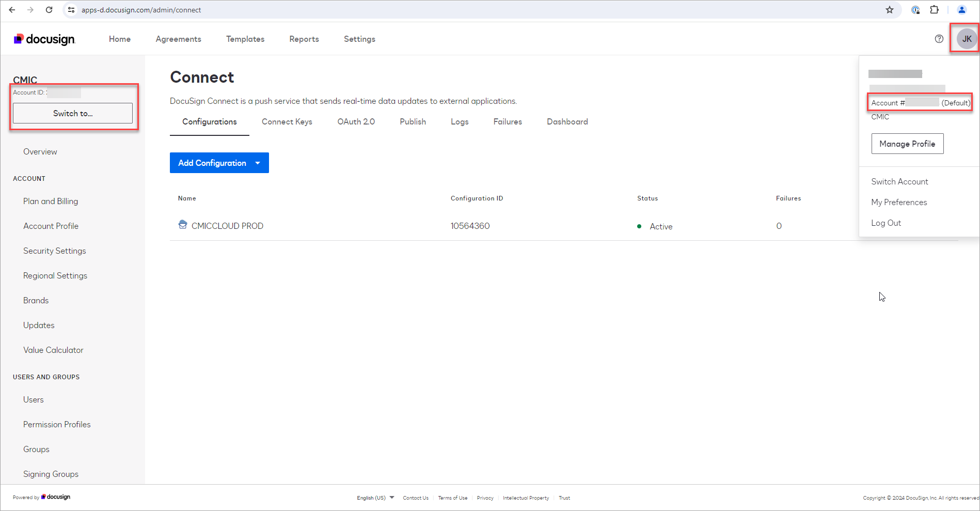
Task: Click the default Account number line in user menu
Action: (921, 103)
